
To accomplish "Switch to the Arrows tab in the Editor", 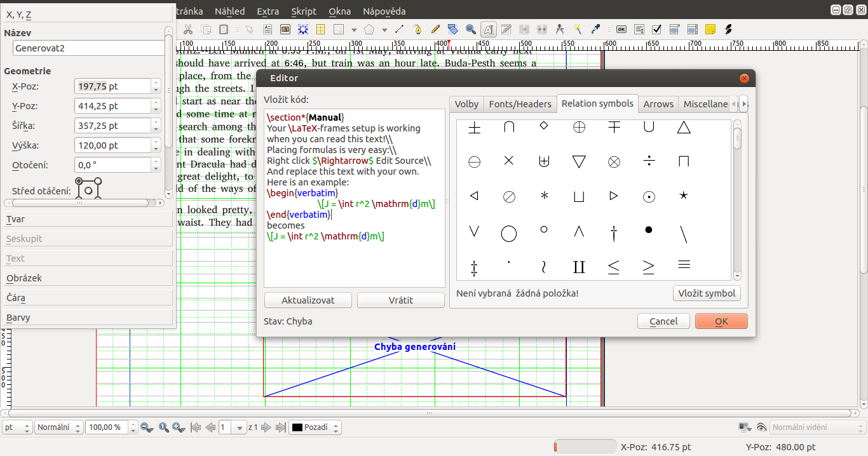I will pyautogui.click(x=658, y=104).
